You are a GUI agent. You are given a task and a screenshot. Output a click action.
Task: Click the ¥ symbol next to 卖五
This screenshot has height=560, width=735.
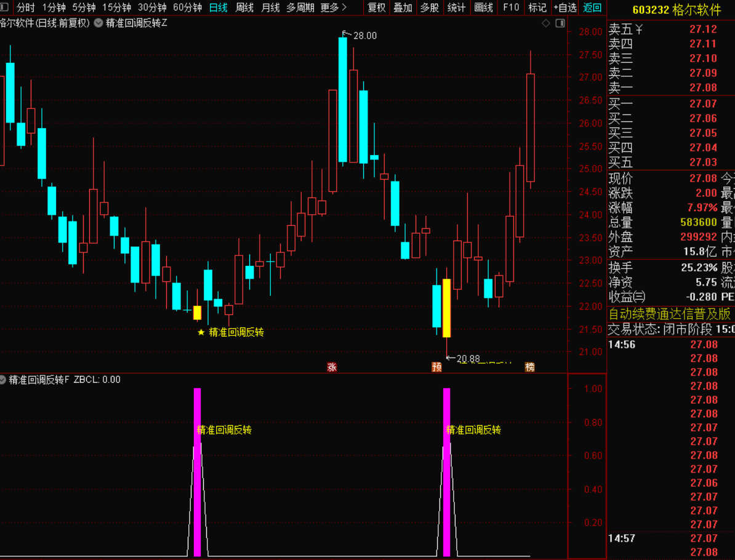pos(639,29)
